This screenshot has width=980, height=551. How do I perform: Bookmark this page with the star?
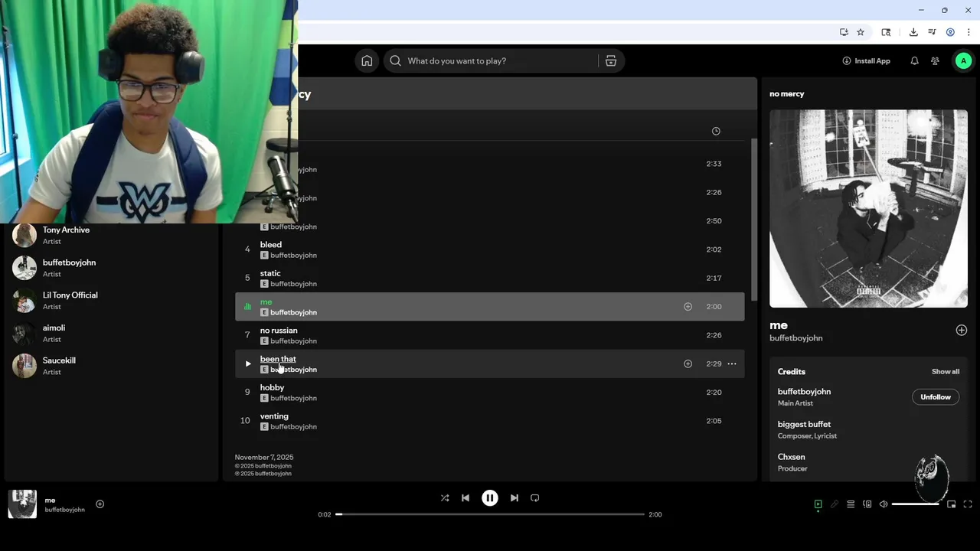click(x=861, y=32)
